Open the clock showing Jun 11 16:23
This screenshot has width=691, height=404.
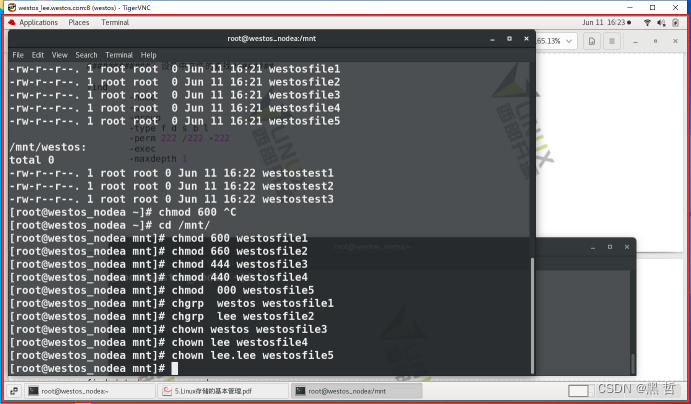(x=606, y=22)
